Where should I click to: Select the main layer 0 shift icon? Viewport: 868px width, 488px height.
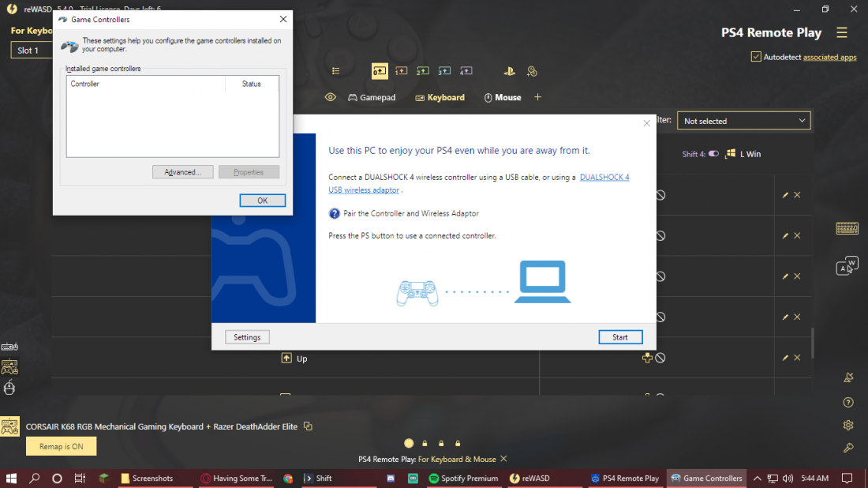pos(380,71)
